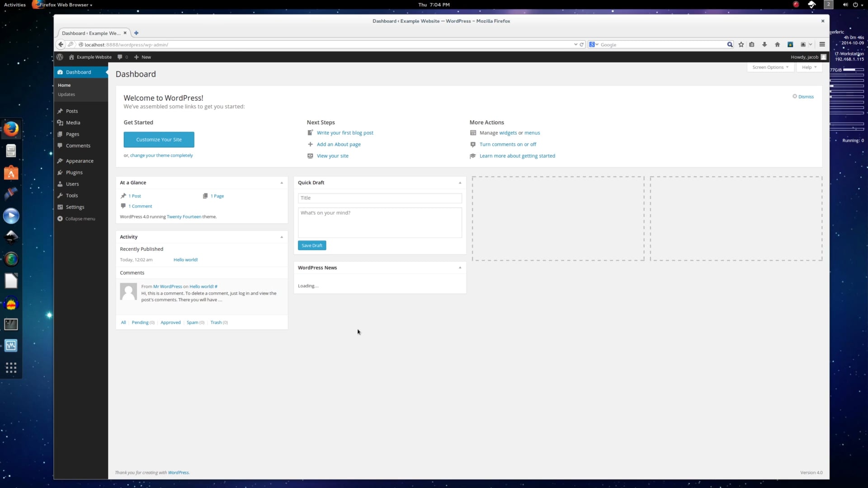Open change your theme completely link

point(161,155)
